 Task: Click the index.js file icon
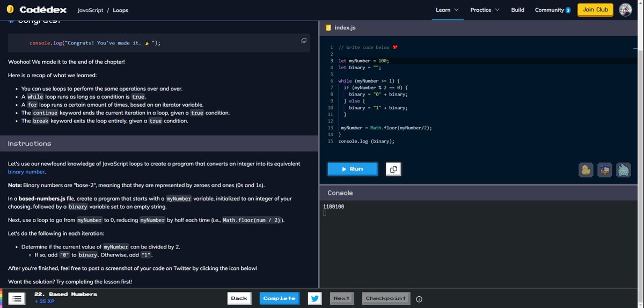coord(328,27)
